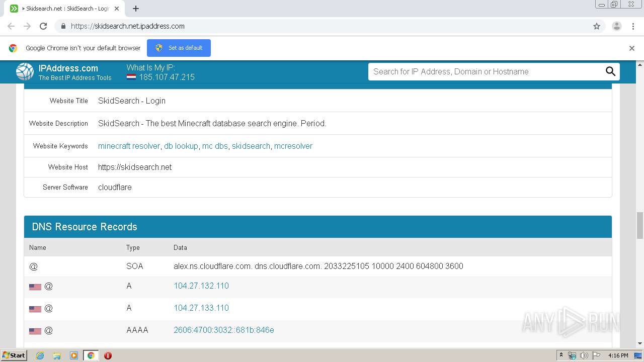The height and width of the screenshot is (362, 644).
Task: Click the 'Data' column header
Action: [180, 247]
